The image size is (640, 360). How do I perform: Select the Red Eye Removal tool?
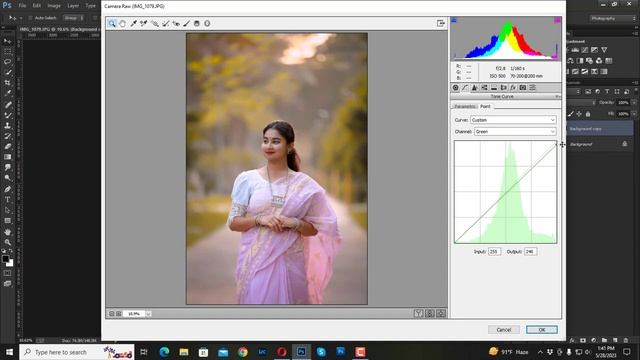(176, 24)
